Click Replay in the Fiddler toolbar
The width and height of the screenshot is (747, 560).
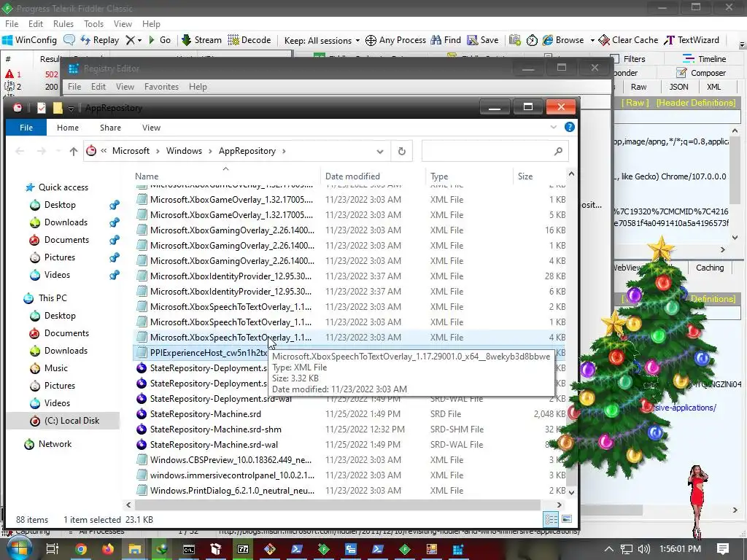pyautogui.click(x=99, y=40)
